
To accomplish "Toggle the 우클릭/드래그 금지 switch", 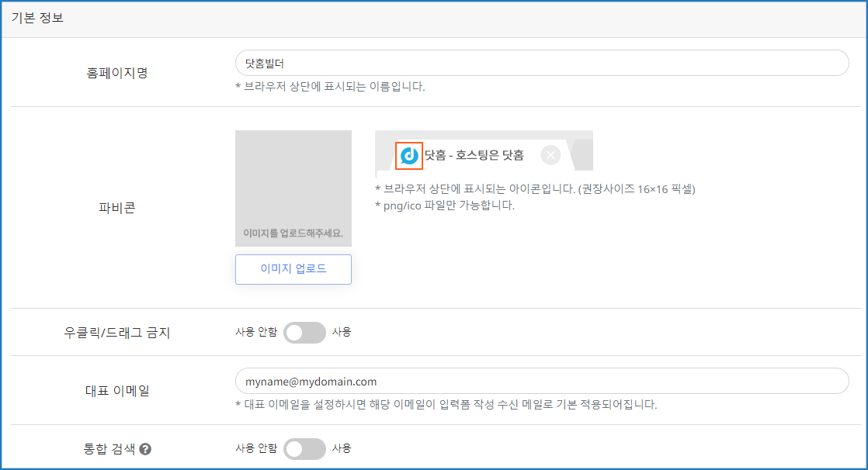I will tap(304, 333).
